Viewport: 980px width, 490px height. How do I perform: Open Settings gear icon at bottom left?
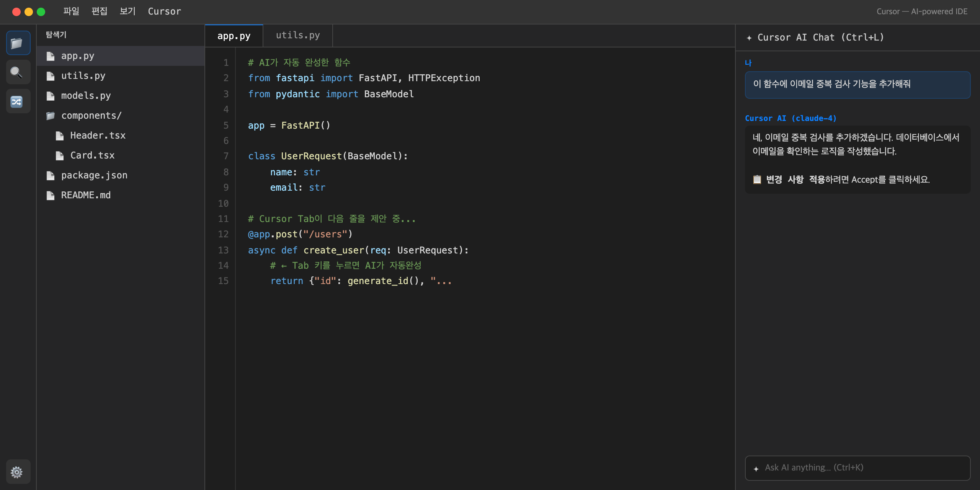tap(18, 472)
